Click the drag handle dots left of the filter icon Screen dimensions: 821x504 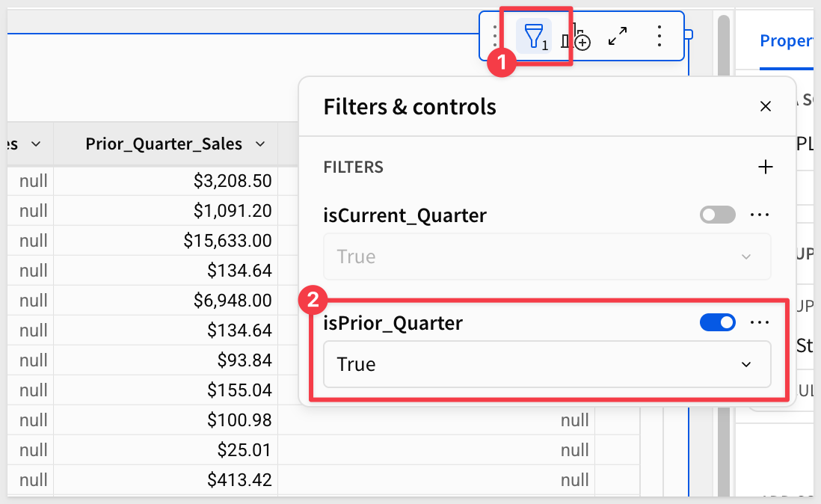point(494,36)
